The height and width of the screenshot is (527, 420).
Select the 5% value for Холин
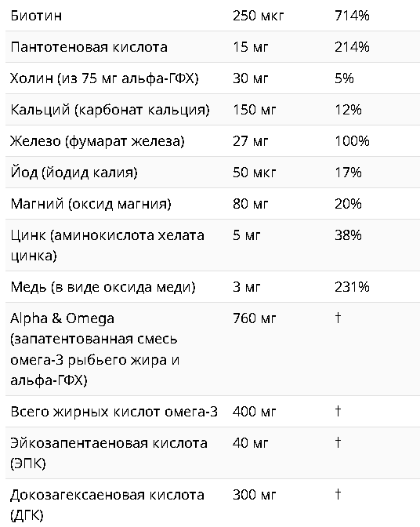click(344, 78)
